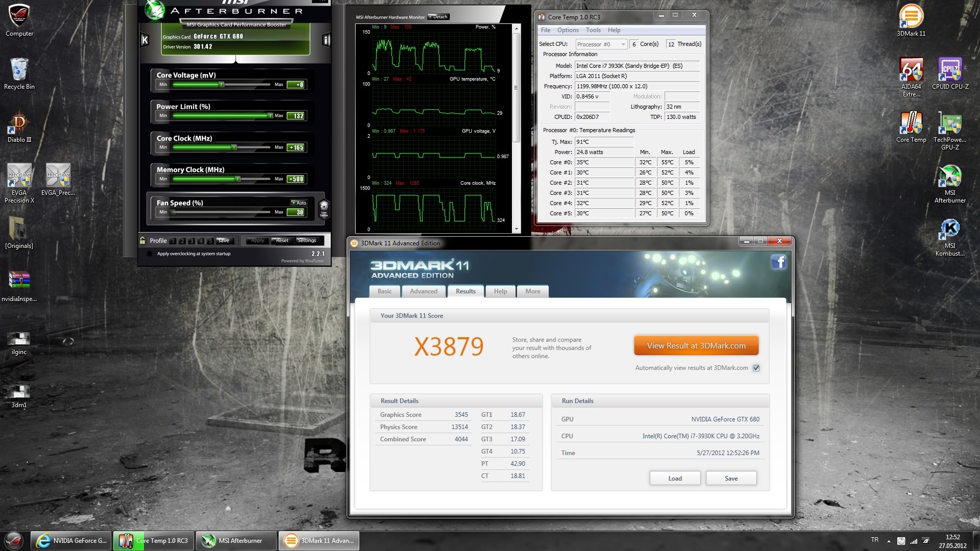The image size is (980, 551).
Task: Click the Core Clock +165 value field
Action: pyautogui.click(x=296, y=147)
